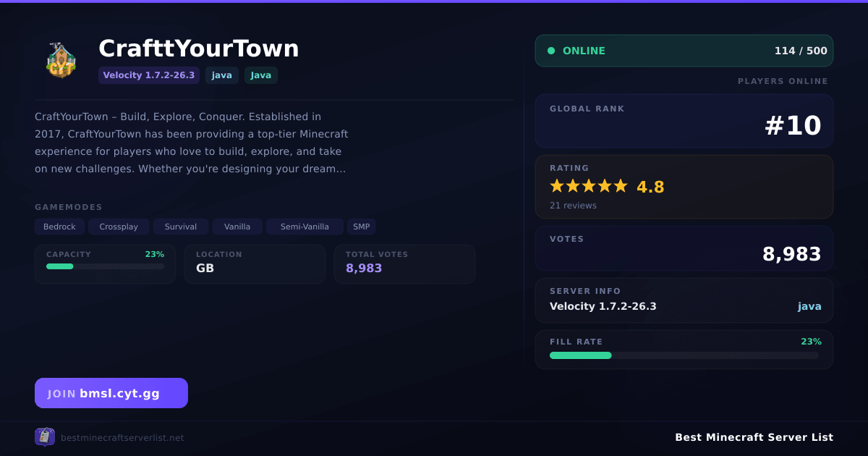Click the Fill Rate progress bar

[684, 355]
